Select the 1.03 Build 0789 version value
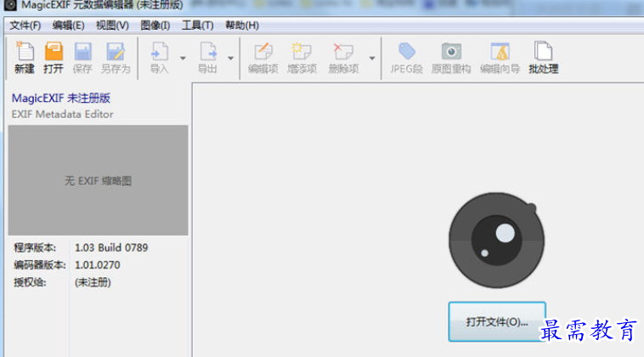The image size is (644, 357). tap(111, 247)
